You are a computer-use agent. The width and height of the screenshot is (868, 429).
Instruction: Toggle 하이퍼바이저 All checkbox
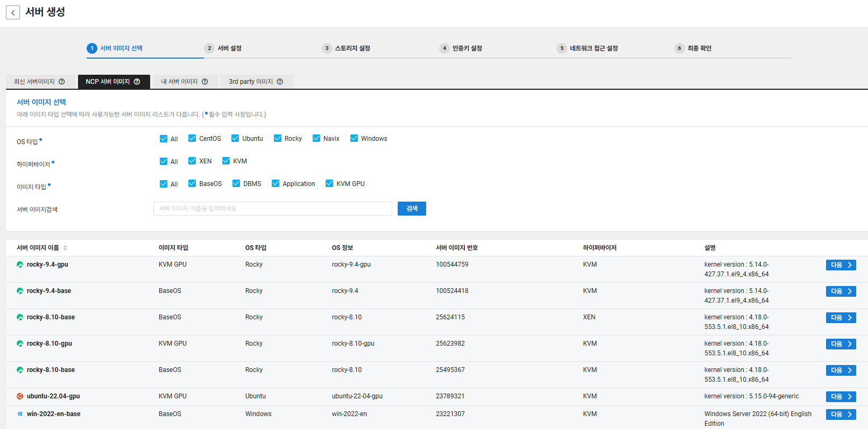tap(164, 161)
